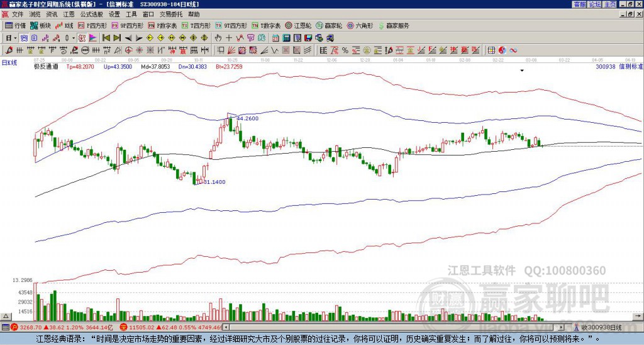Click the yin-yang tai chi icon
This screenshot has width=644, height=345.
pyautogui.click(x=502, y=50)
